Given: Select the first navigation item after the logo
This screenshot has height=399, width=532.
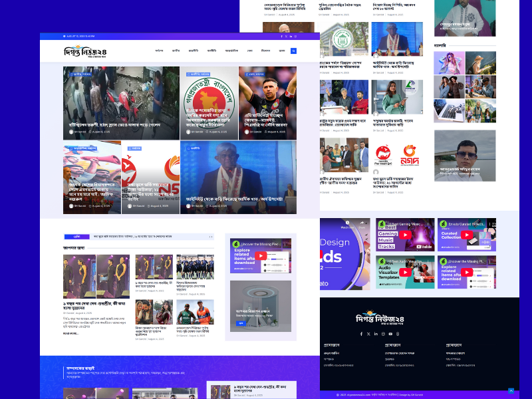Looking at the screenshot, I should point(159,51).
